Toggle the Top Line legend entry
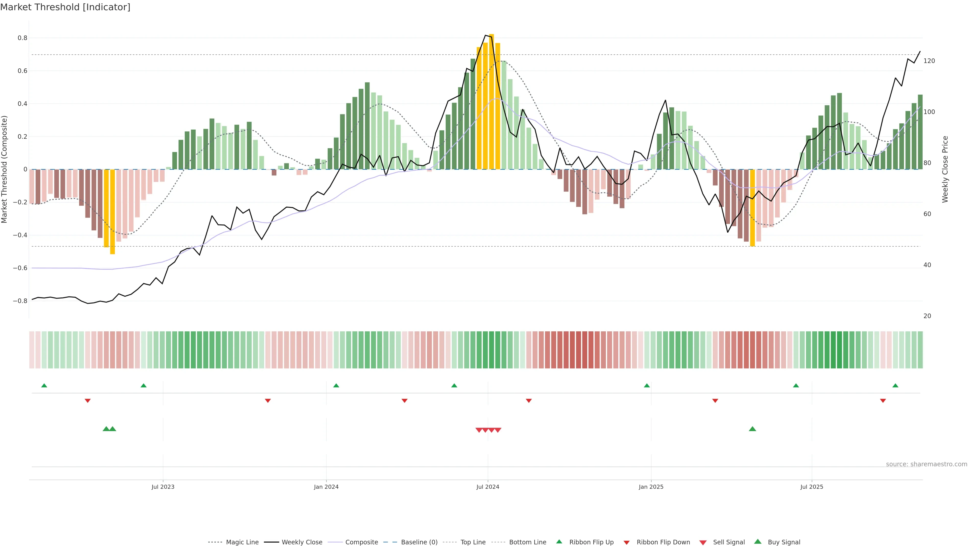 (x=473, y=542)
